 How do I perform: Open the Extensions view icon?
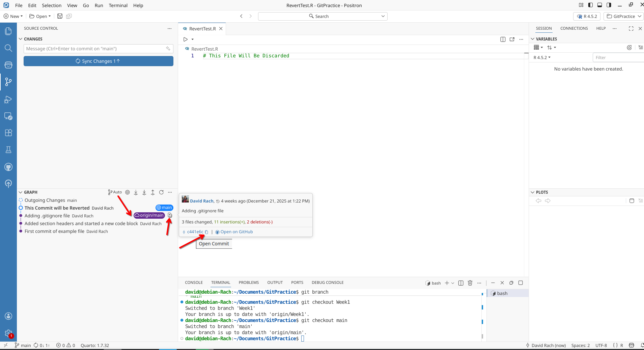[x=8, y=133]
